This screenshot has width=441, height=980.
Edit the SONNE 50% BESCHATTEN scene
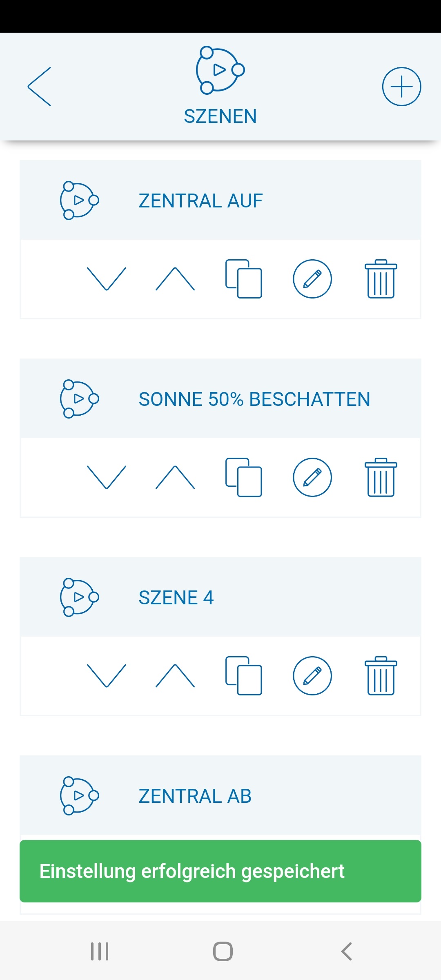pyautogui.click(x=312, y=477)
